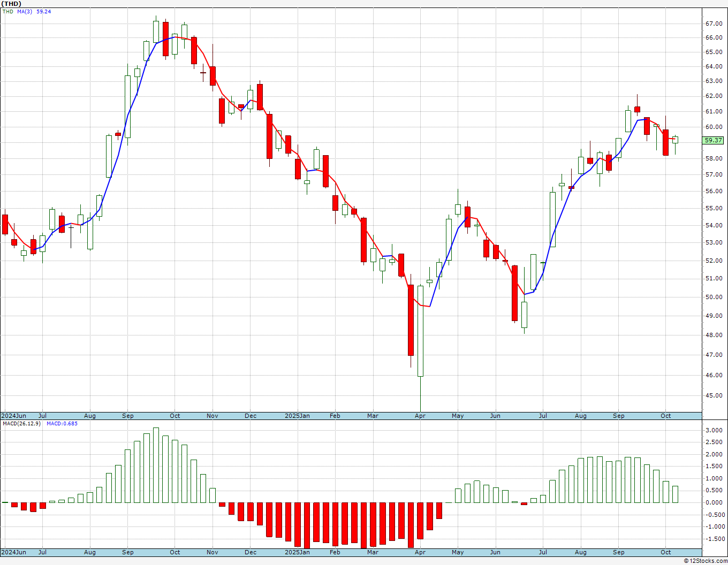Click 2024Jun on the price chart date axis
The image size is (728, 565).
[13, 416]
